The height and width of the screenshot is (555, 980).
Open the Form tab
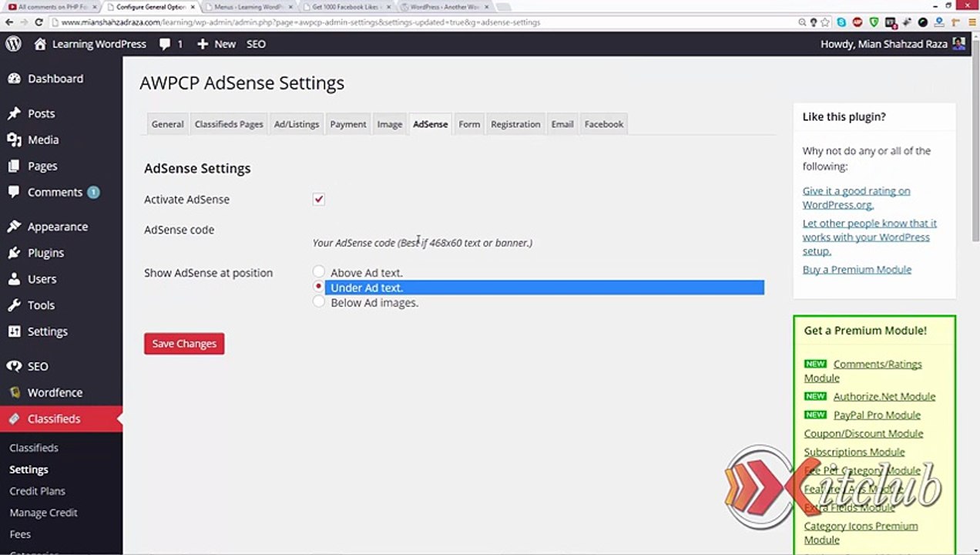pos(469,124)
